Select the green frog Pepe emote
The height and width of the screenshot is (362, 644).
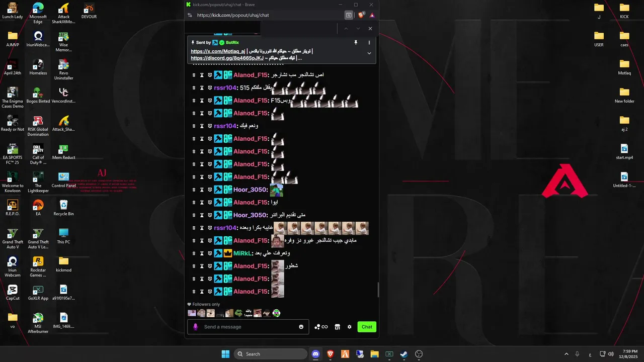(x=238, y=313)
